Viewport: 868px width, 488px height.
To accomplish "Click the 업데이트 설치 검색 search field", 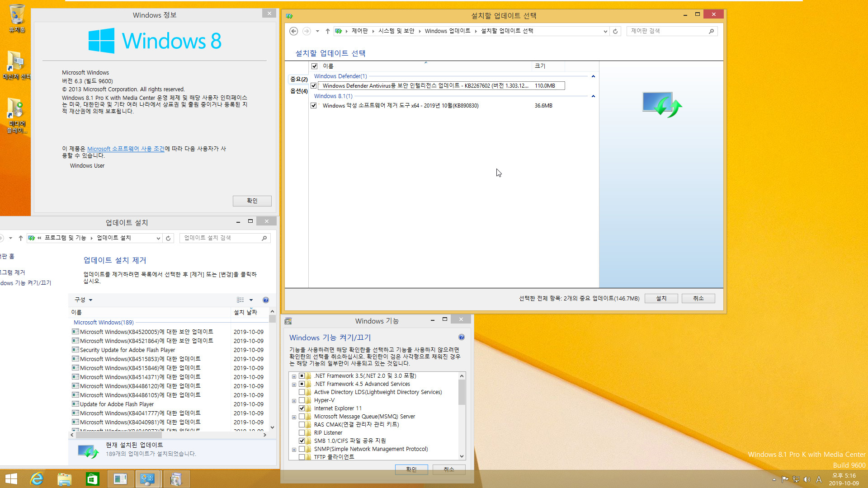I will coord(225,238).
